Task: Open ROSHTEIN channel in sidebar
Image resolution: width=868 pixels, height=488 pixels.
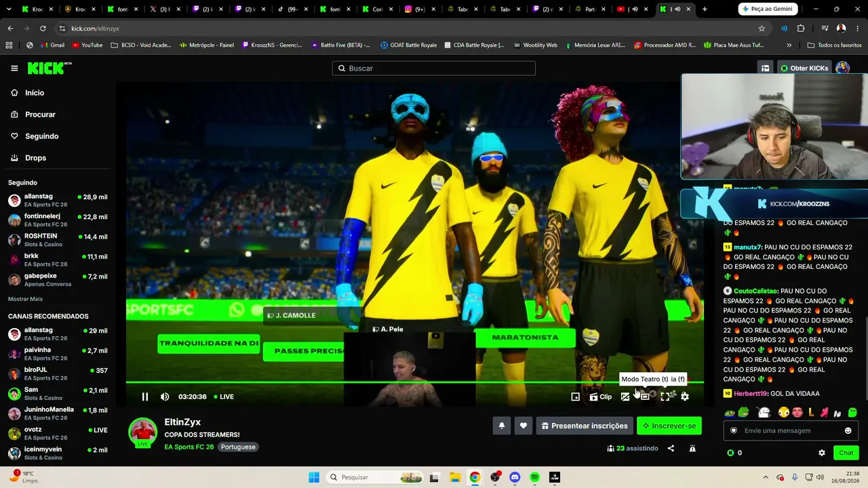Action: pos(58,240)
